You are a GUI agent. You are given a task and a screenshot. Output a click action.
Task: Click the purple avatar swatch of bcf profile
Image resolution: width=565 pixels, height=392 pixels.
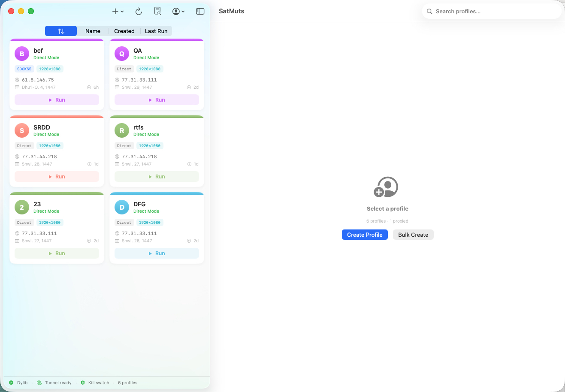[x=22, y=54]
